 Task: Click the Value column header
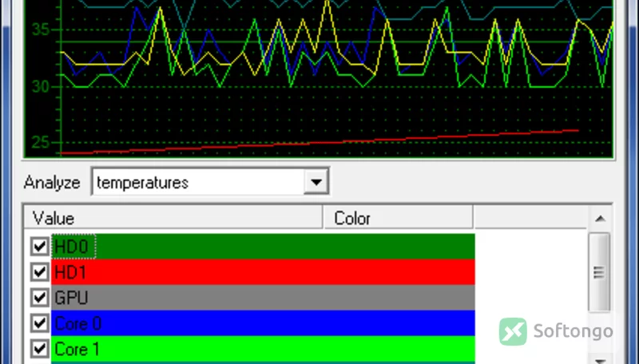(x=173, y=218)
